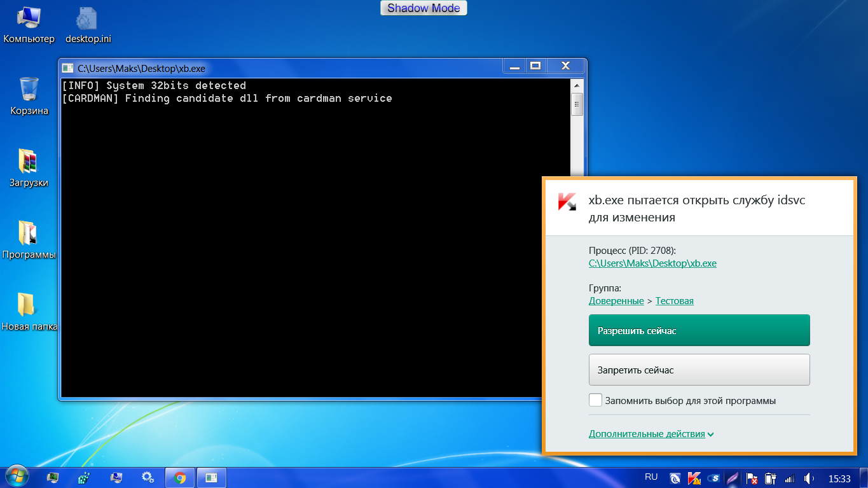868x488 pixels.
Task: Close the xb.exe console window
Action: (565, 66)
